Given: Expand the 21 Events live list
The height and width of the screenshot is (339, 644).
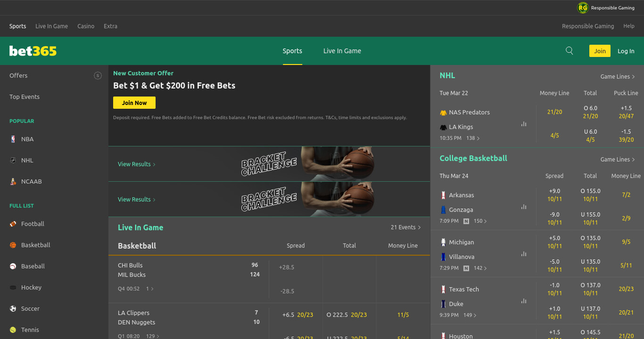Looking at the screenshot, I should 405,227.
